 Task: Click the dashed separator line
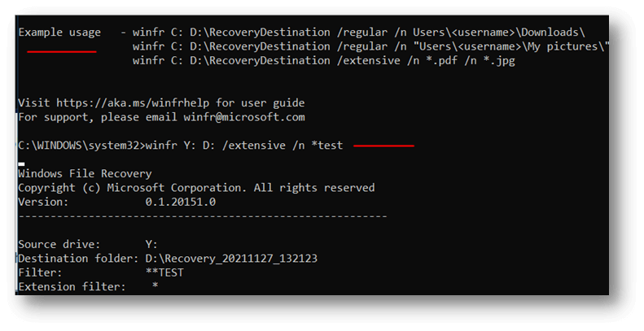click(x=202, y=216)
